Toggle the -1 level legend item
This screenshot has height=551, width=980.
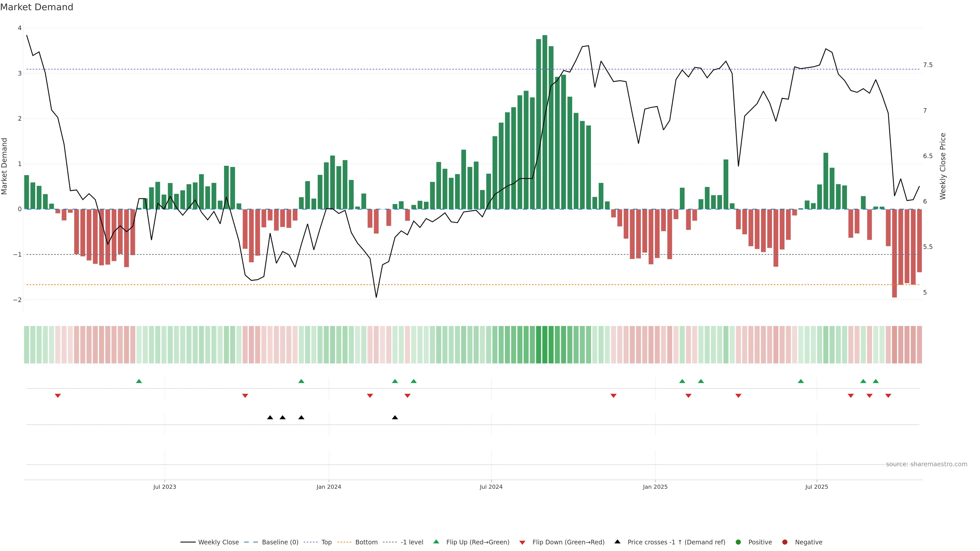pyautogui.click(x=412, y=542)
